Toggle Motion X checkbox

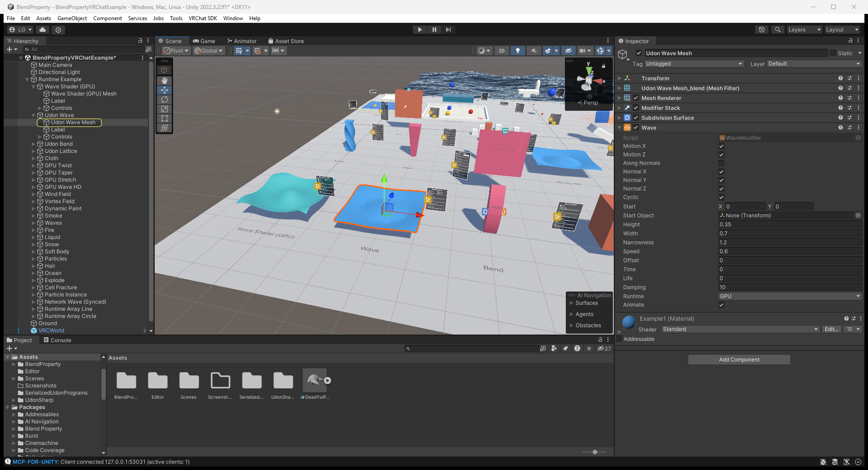721,146
